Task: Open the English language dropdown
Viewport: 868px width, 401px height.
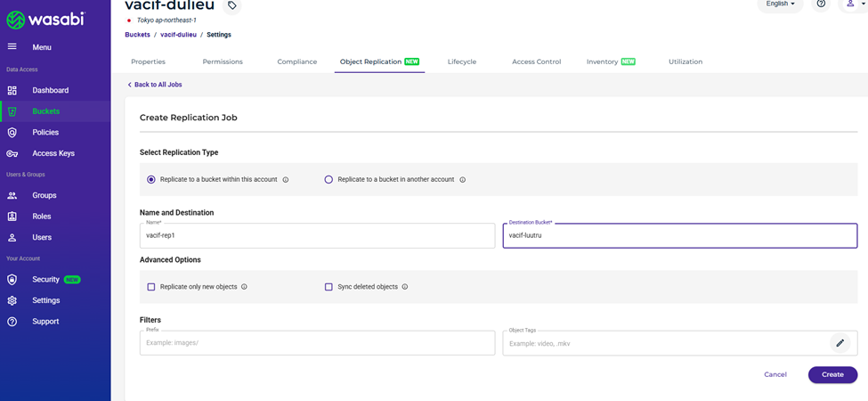Action: click(780, 4)
